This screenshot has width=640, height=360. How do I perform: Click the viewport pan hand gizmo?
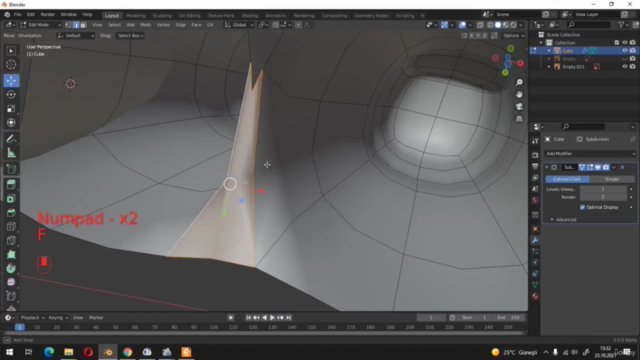pos(519,94)
